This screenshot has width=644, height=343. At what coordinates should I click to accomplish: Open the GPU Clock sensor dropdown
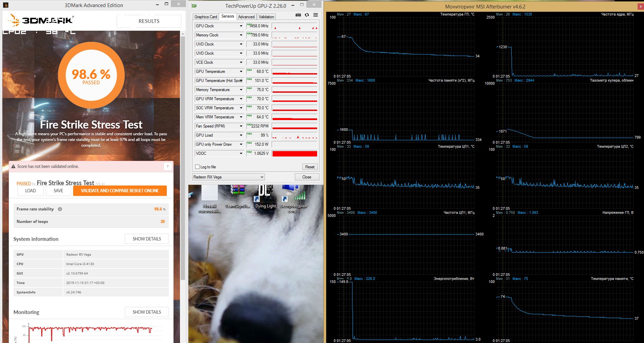pyautogui.click(x=241, y=26)
